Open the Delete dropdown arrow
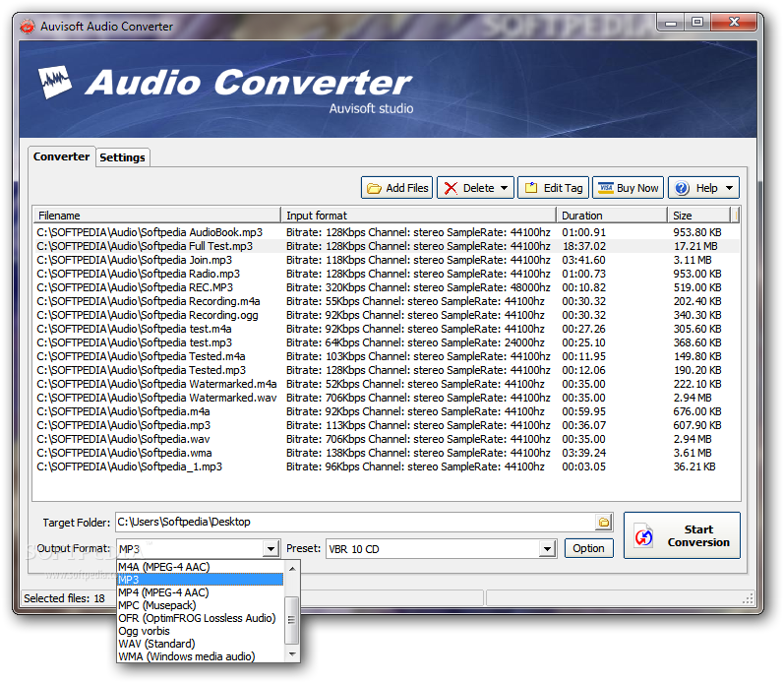The image size is (784, 683). click(504, 188)
